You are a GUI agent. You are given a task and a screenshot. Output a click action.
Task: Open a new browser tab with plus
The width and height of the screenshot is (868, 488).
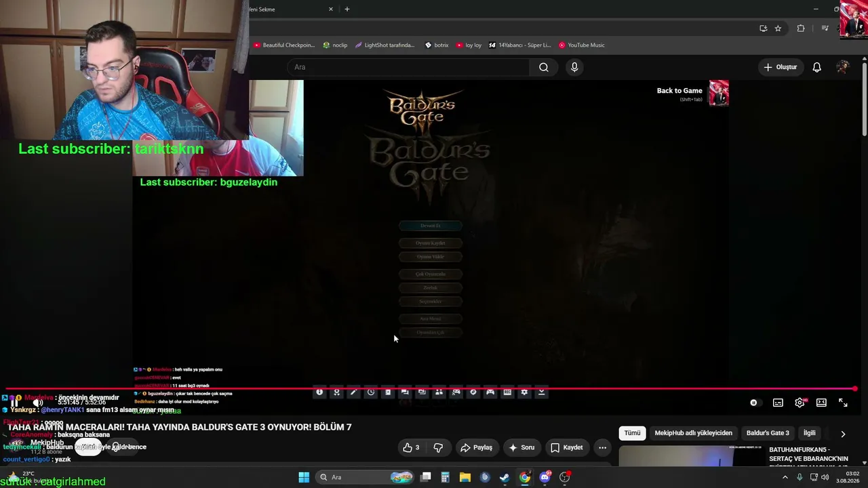tap(347, 9)
